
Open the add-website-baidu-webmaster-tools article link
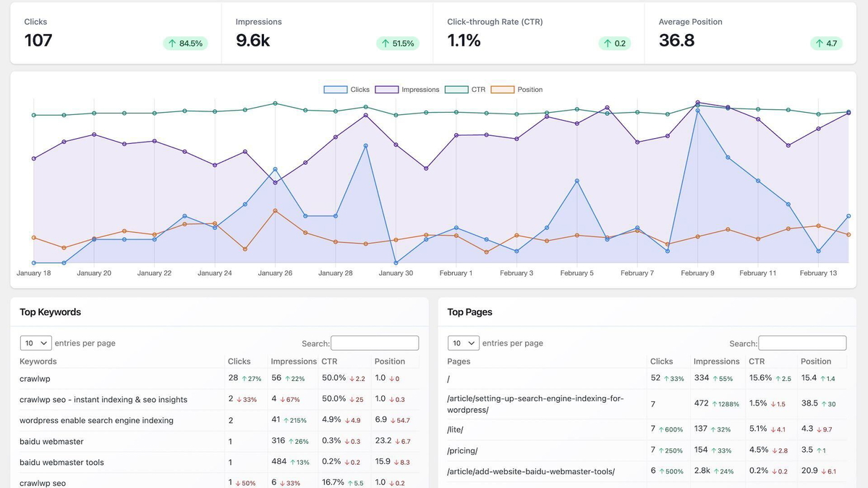pos(531,471)
